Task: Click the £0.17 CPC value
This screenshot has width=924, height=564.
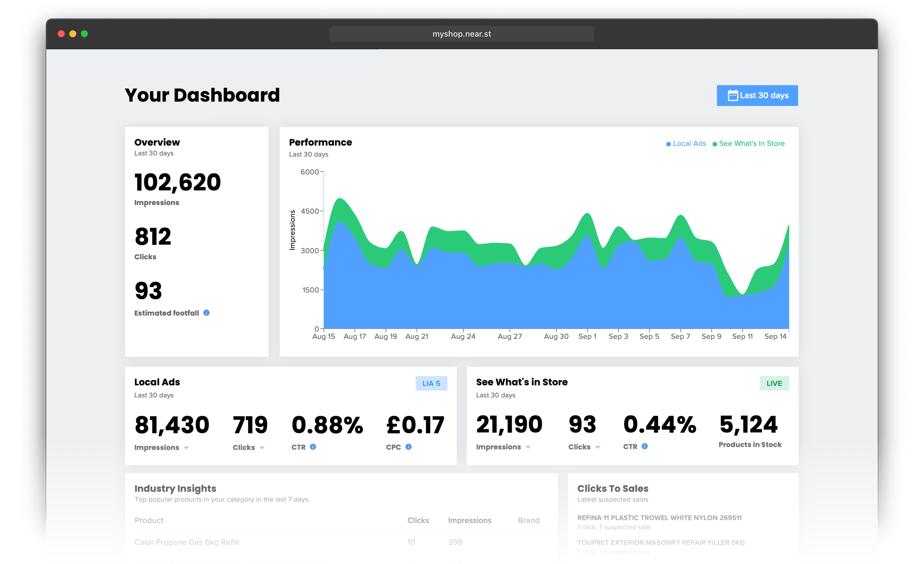Action: [415, 425]
